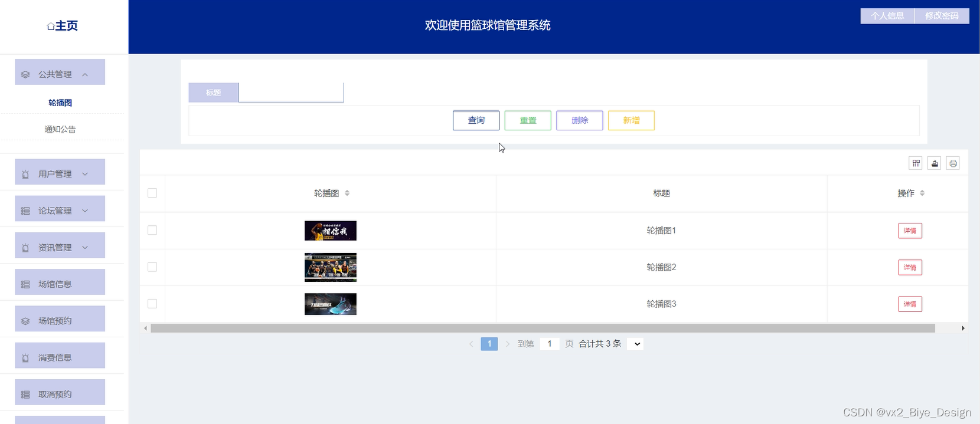This screenshot has width=980, height=424.
Task: Check the 轮播图1 row checkbox
Action: coord(152,230)
